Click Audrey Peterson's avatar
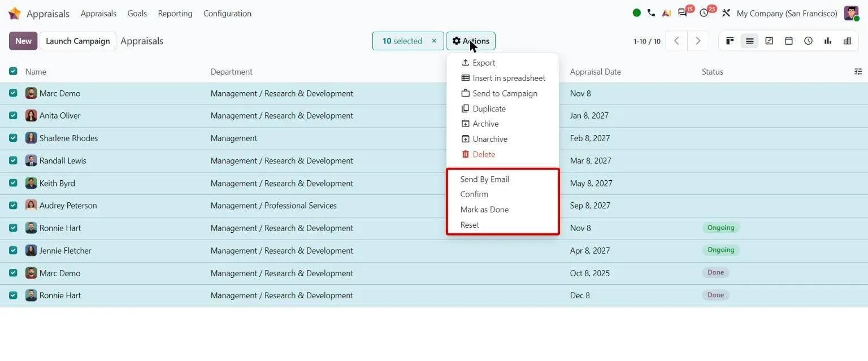This screenshot has width=868, height=361. tap(31, 205)
